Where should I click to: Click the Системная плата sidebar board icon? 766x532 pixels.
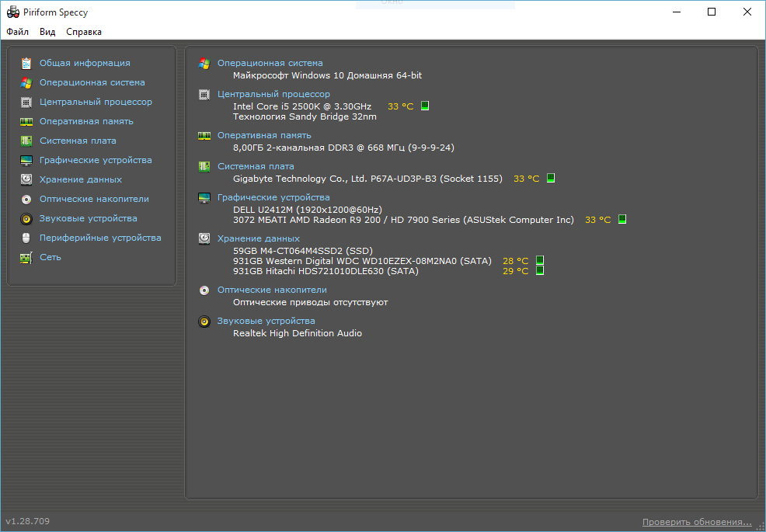coord(26,141)
